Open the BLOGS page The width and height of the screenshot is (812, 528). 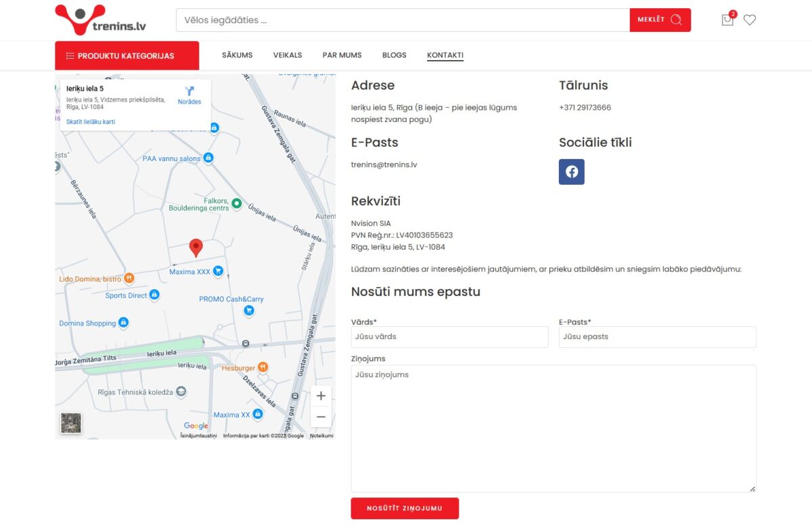coord(394,55)
